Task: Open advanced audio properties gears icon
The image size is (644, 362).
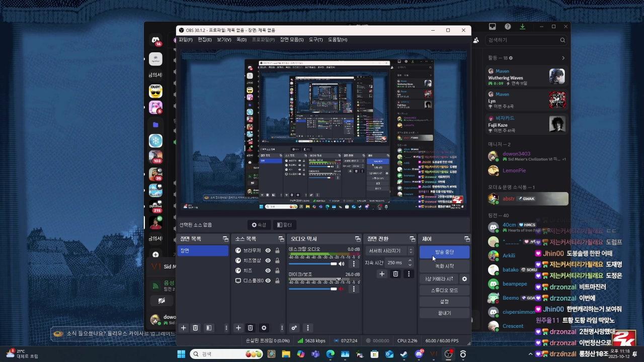Action: 294,328
